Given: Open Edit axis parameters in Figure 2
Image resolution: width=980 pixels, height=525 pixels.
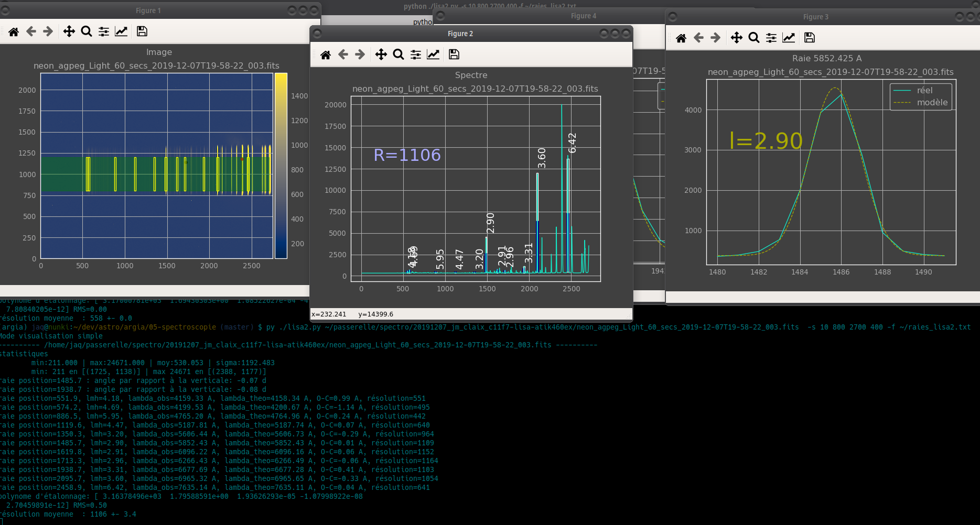Looking at the screenshot, I should point(433,54).
